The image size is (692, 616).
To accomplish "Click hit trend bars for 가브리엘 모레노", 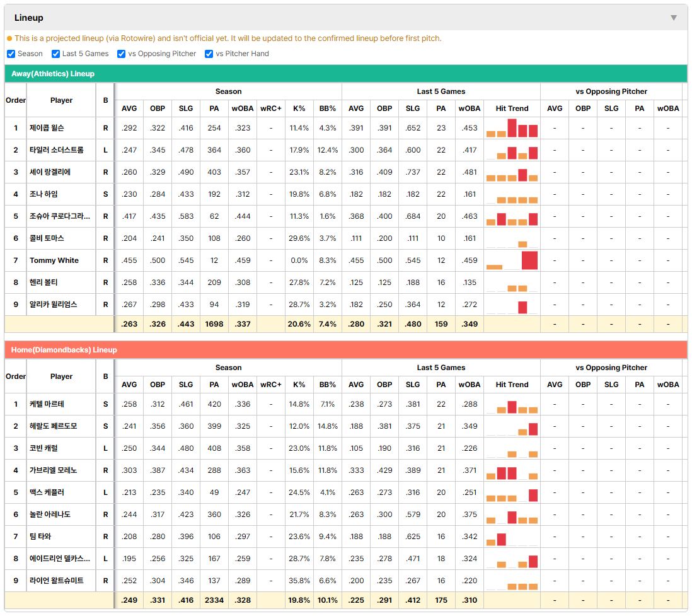I will [512, 470].
